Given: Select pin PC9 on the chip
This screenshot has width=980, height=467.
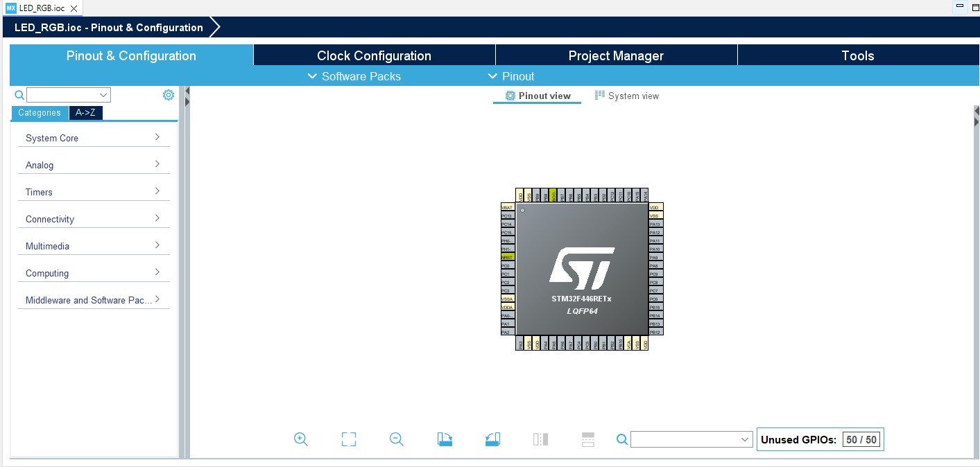Looking at the screenshot, I should point(656,274).
